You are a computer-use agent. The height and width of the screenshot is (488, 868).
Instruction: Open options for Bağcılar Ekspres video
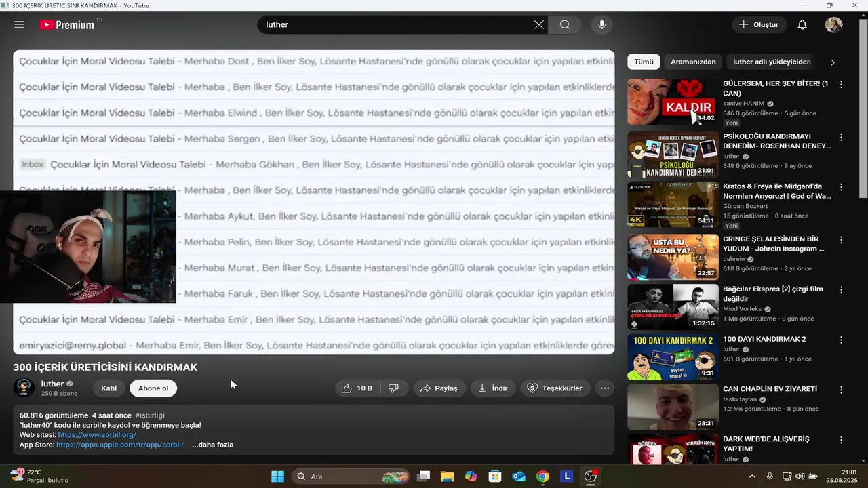[842, 290]
